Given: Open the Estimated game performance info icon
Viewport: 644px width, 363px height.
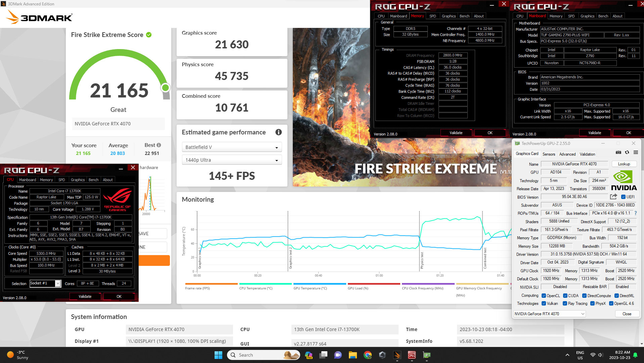Looking at the screenshot, I should tap(278, 132).
